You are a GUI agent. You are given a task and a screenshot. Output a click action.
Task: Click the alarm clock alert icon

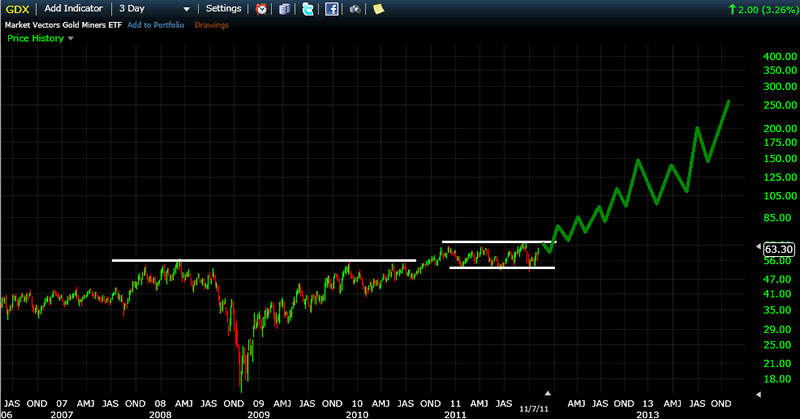coord(261,9)
